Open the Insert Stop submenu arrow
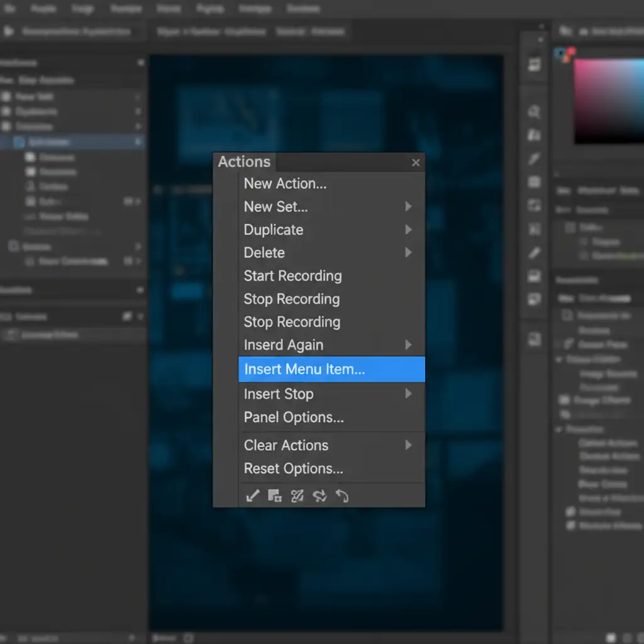The image size is (644, 644). click(x=408, y=394)
